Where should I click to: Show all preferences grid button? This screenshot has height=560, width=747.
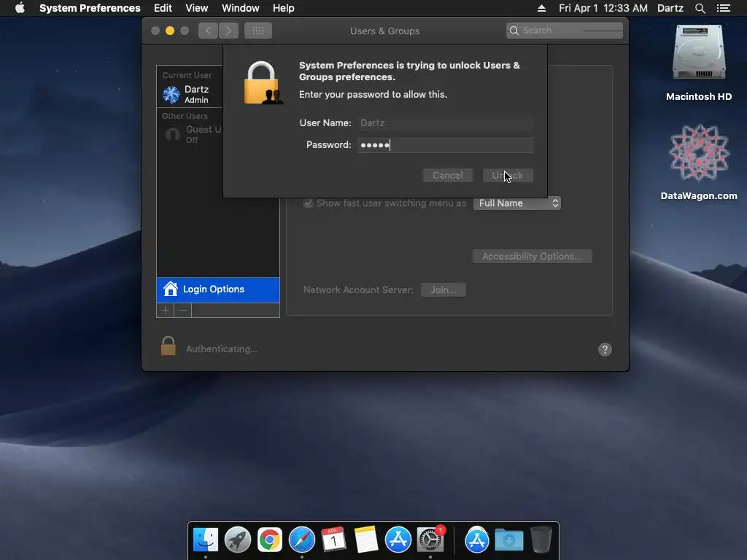click(258, 31)
